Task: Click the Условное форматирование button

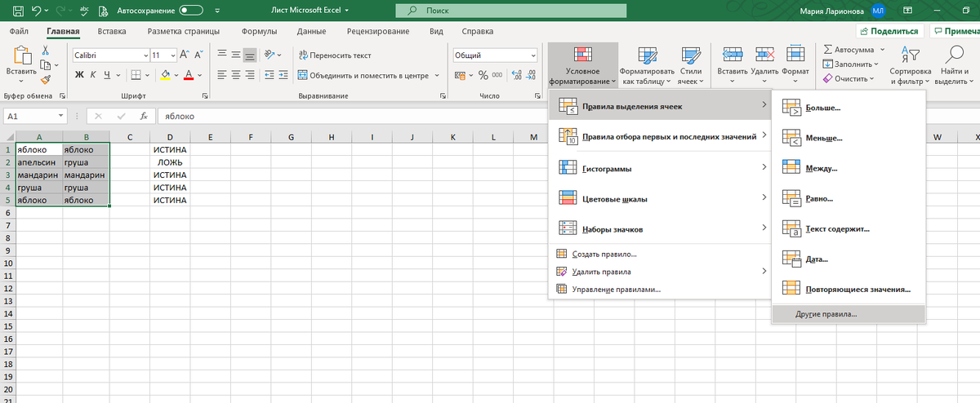Action: pos(582,64)
